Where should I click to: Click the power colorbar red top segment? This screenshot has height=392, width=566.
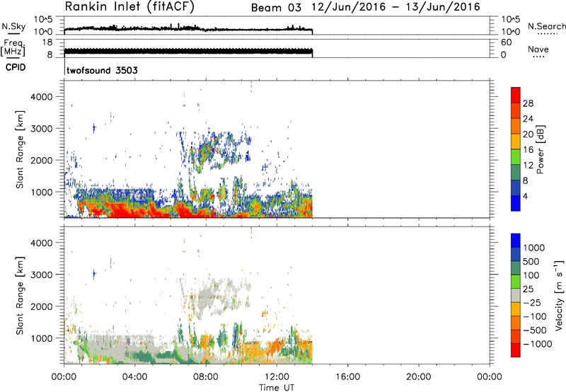coord(516,95)
